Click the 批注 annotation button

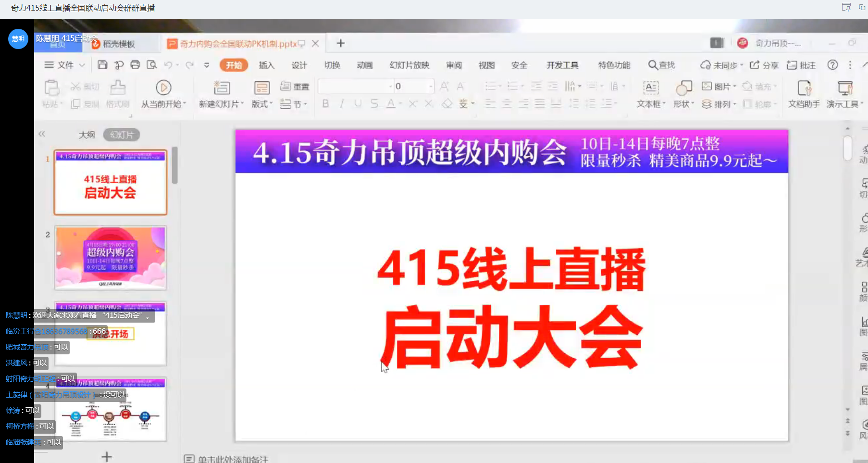(x=801, y=65)
